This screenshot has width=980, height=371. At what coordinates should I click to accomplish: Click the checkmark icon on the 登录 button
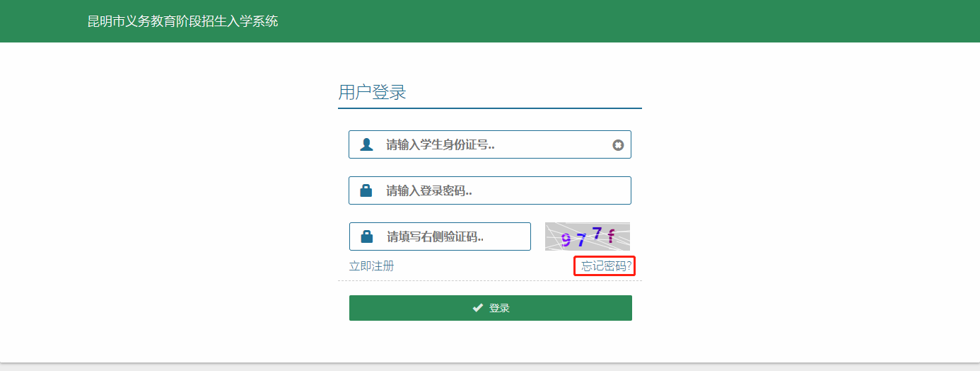tap(478, 308)
